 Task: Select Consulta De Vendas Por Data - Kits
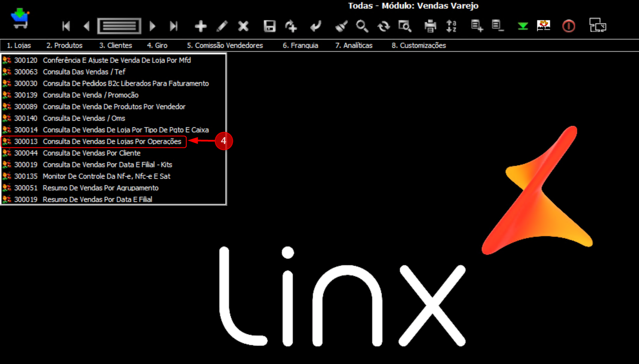[113, 165]
